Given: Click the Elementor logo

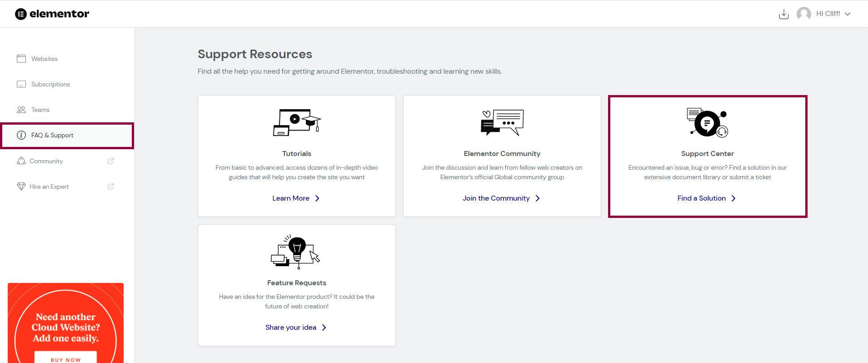Looking at the screenshot, I should [52, 14].
